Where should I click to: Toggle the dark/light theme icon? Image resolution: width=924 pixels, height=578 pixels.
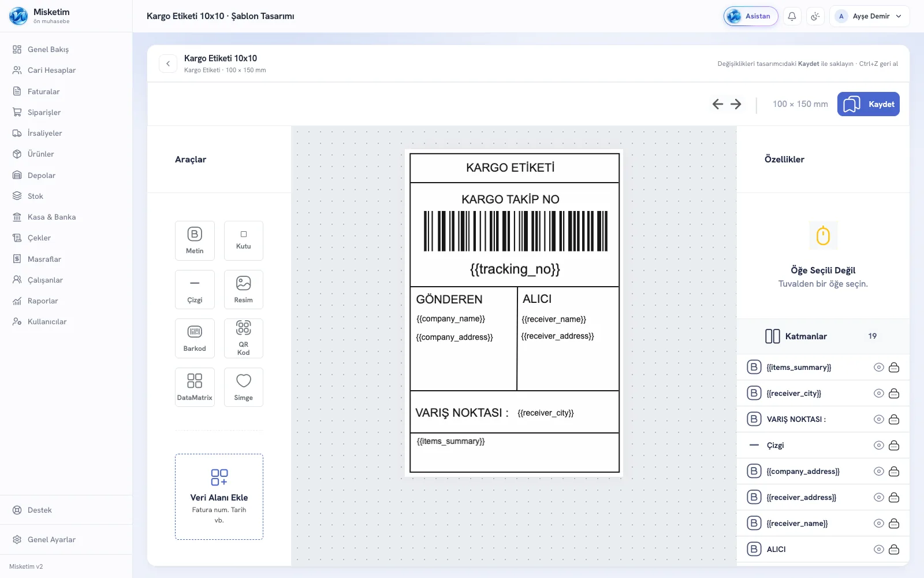[815, 16]
